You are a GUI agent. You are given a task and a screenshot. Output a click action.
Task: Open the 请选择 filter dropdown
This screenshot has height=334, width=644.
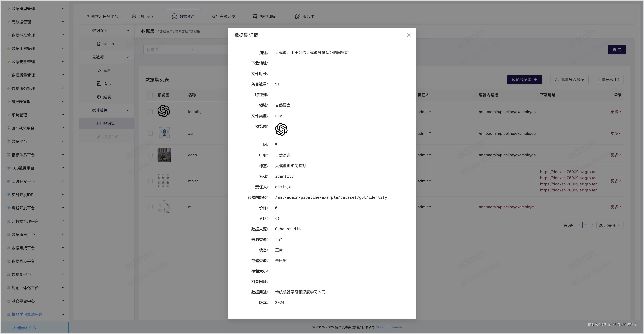coord(170,50)
